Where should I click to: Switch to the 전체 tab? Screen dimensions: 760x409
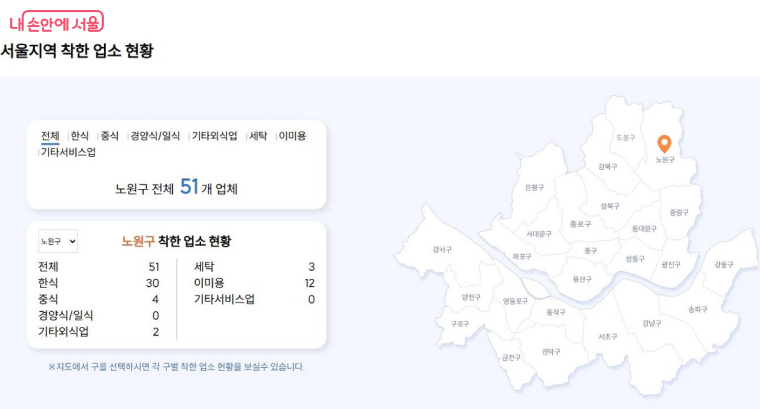[x=50, y=136]
